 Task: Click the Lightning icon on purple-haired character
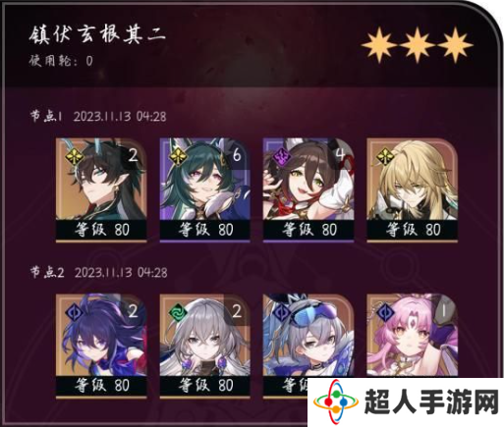coord(75,312)
